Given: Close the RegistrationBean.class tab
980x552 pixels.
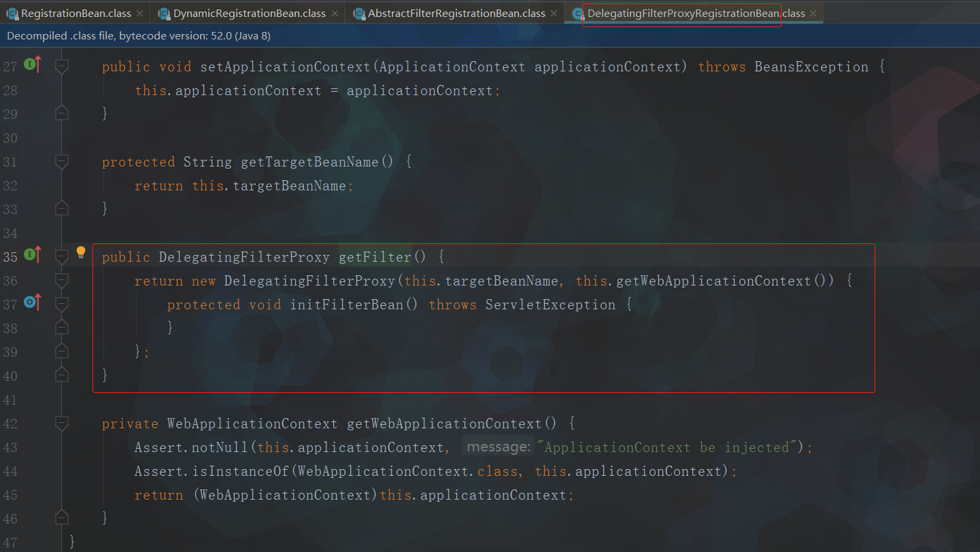Looking at the screenshot, I should pyautogui.click(x=139, y=14).
